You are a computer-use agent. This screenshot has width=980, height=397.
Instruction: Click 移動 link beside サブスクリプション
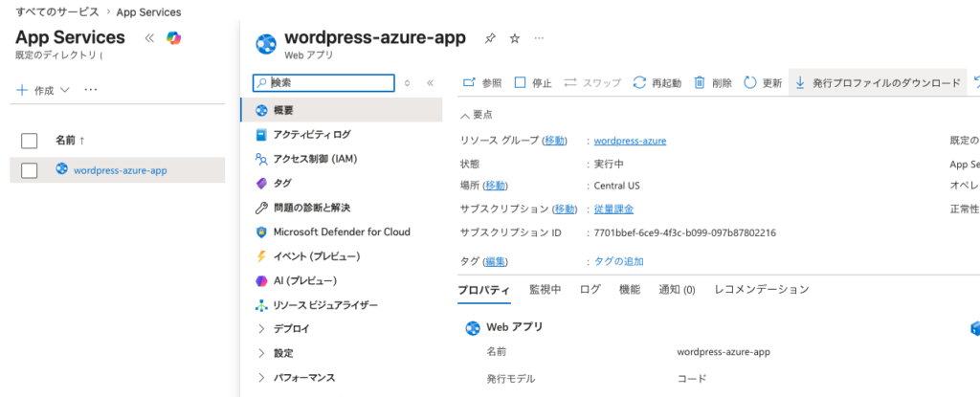[x=565, y=209]
